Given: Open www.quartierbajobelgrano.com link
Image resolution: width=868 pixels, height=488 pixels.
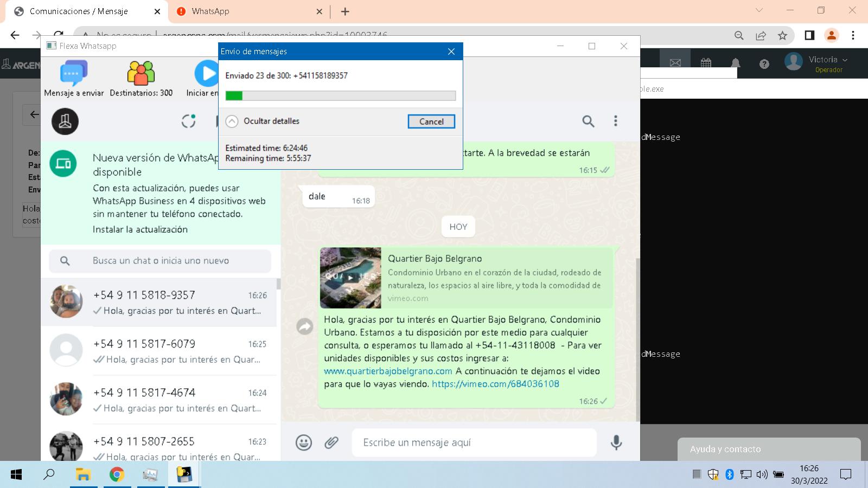Looking at the screenshot, I should coord(388,371).
